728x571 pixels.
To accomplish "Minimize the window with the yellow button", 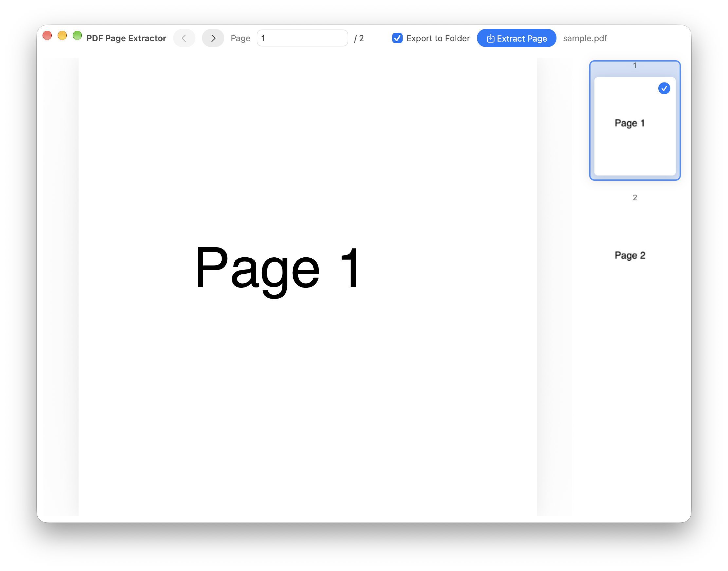I will pos(62,35).
